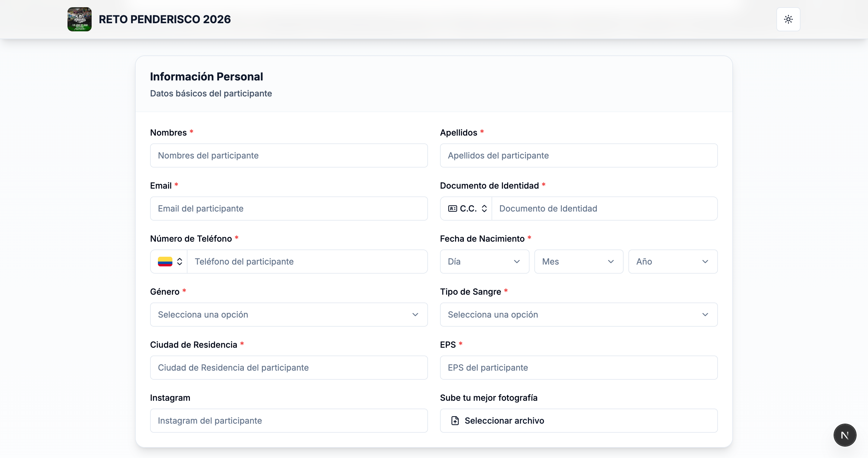
Task: Click the file upload icon
Action: click(x=455, y=421)
